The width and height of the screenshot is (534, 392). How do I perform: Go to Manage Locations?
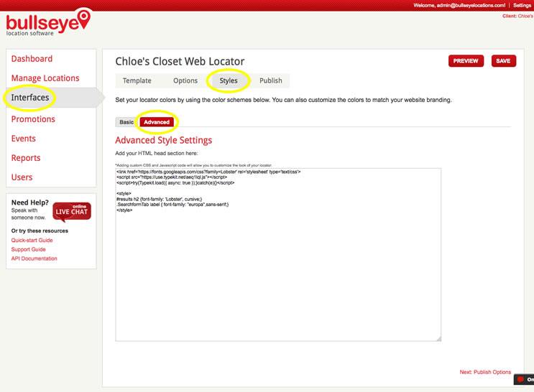click(45, 78)
